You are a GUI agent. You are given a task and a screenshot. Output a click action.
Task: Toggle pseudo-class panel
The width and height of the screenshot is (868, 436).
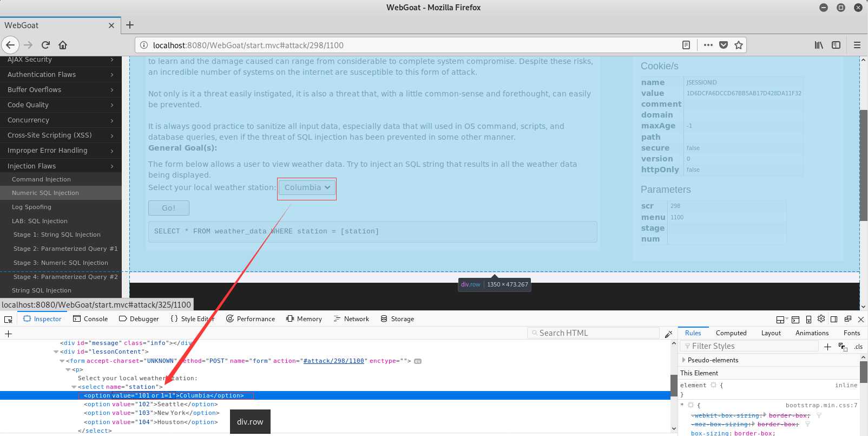[x=843, y=347]
